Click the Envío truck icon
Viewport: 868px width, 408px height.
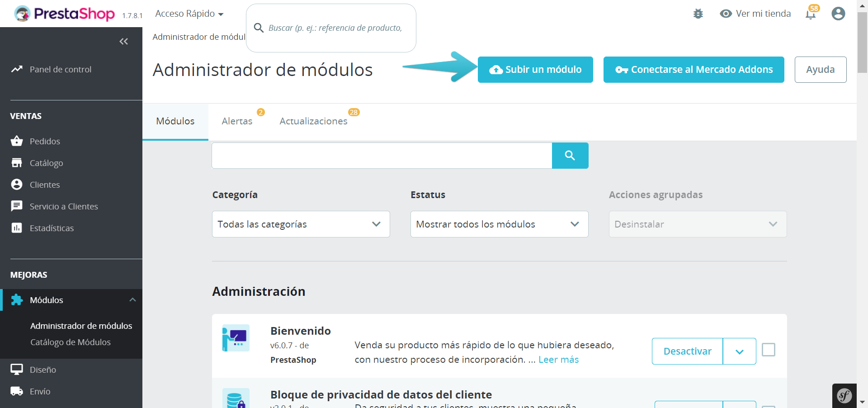[x=17, y=391]
